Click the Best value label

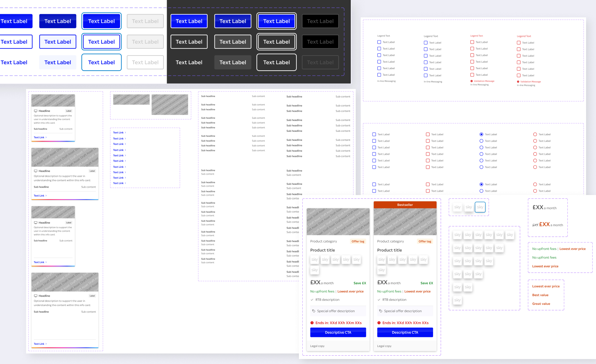pyautogui.click(x=540, y=295)
